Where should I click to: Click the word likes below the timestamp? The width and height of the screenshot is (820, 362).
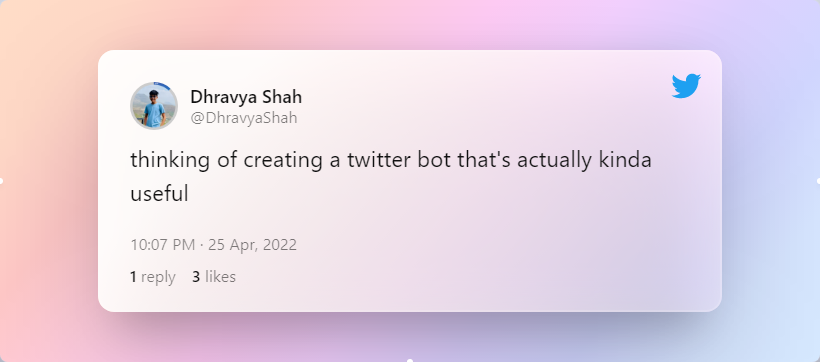click(x=220, y=277)
